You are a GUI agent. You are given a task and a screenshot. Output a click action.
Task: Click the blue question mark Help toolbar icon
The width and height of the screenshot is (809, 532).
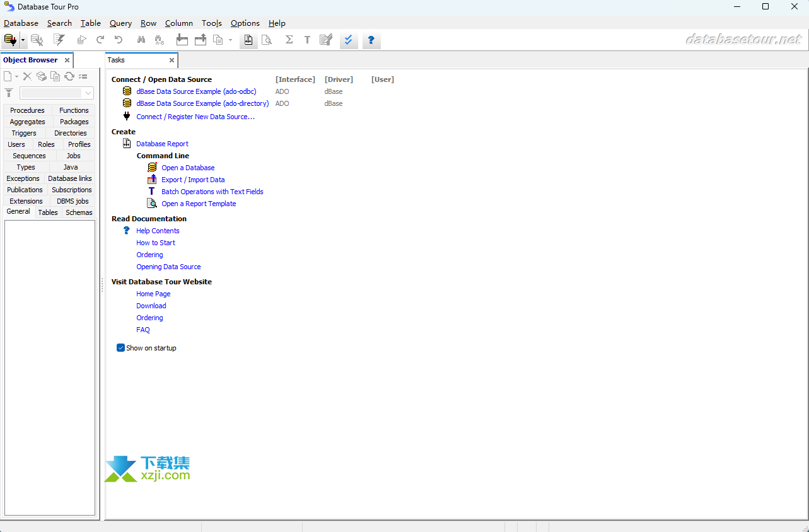tap(371, 40)
